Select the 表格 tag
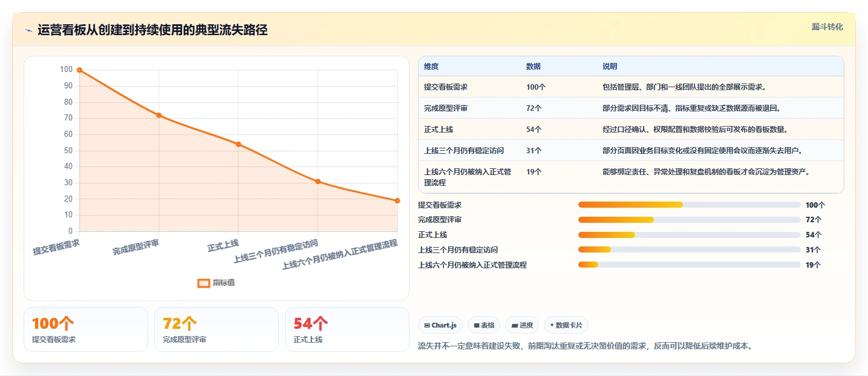This screenshot has height=376, width=868. pyautogui.click(x=484, y=325)
